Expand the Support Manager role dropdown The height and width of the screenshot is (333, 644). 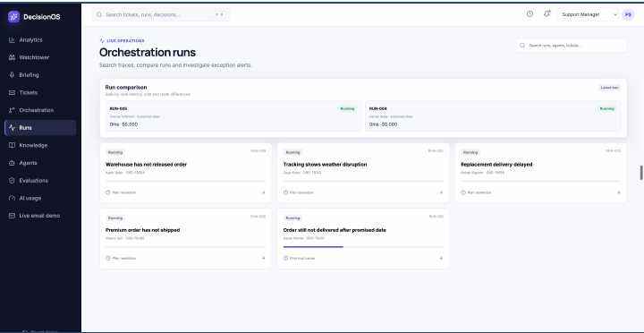tap(588, 14)
